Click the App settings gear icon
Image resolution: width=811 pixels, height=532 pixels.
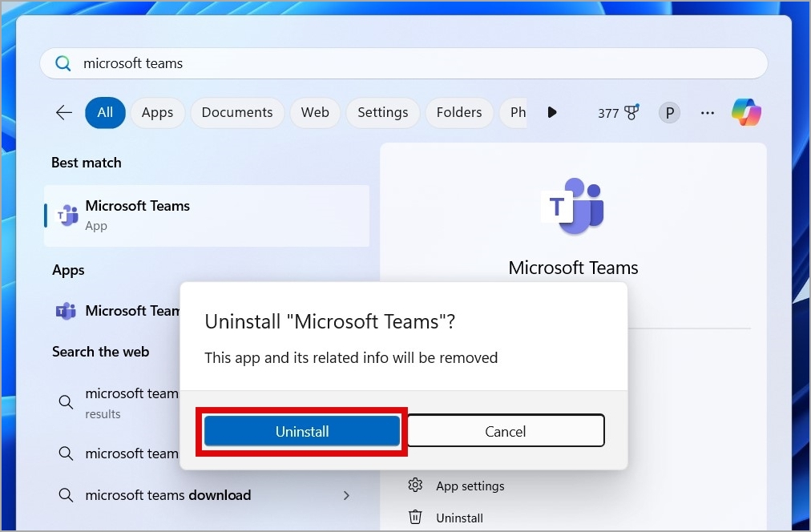415,485
